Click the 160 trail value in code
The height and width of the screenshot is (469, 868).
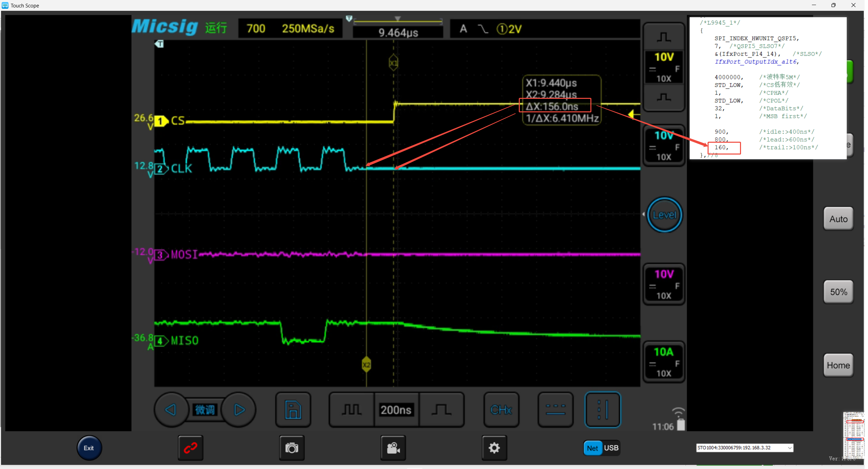[x=721, y=147]
